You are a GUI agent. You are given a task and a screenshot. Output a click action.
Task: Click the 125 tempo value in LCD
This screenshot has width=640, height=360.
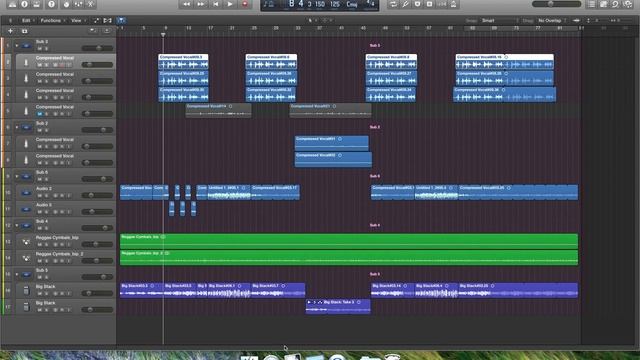pos(335,4)
